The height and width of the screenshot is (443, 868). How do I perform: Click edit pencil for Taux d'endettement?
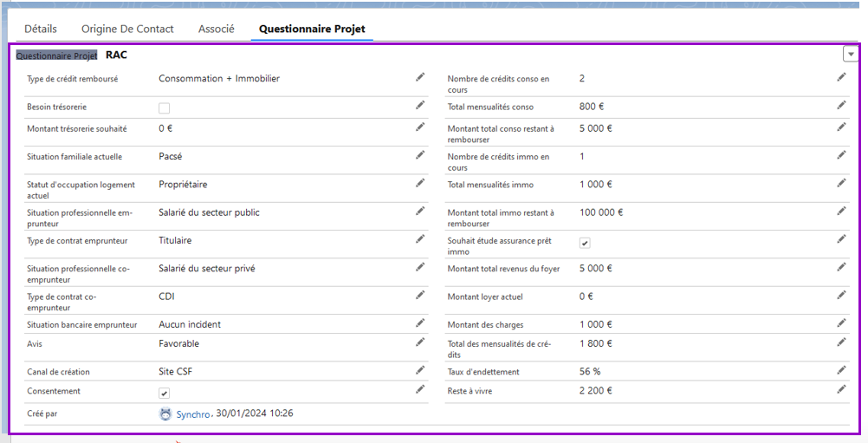[x=841, y=370]
